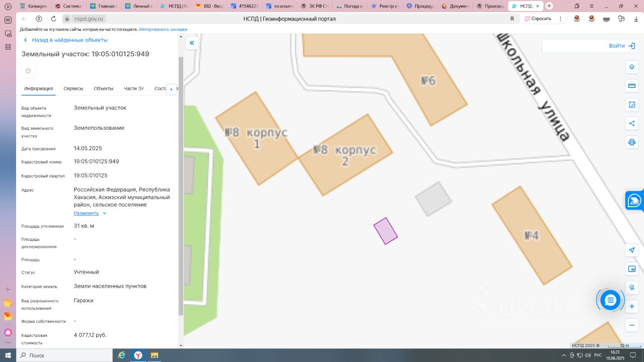This screenshot has width=644, height=362.
Task: Open Yandex sidebar tab groups
Action: tap(8, 20)
